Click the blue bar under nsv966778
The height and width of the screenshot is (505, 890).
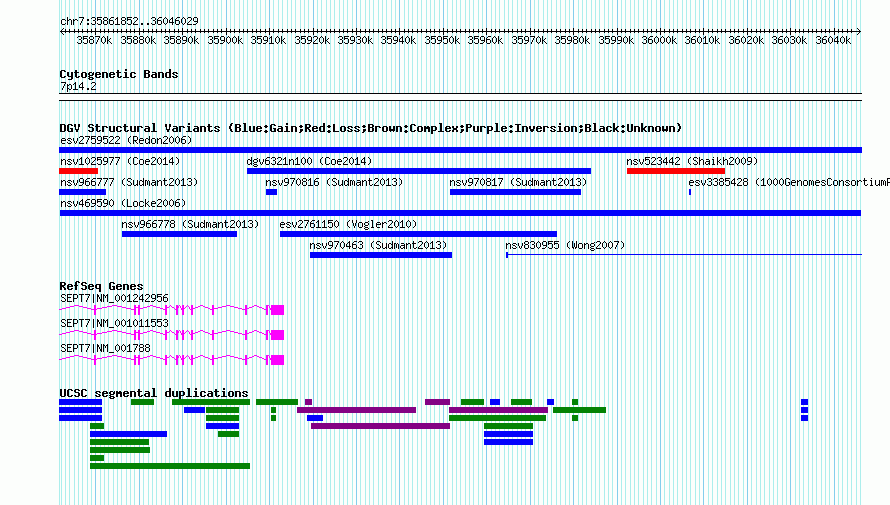(x=179, y=234)
